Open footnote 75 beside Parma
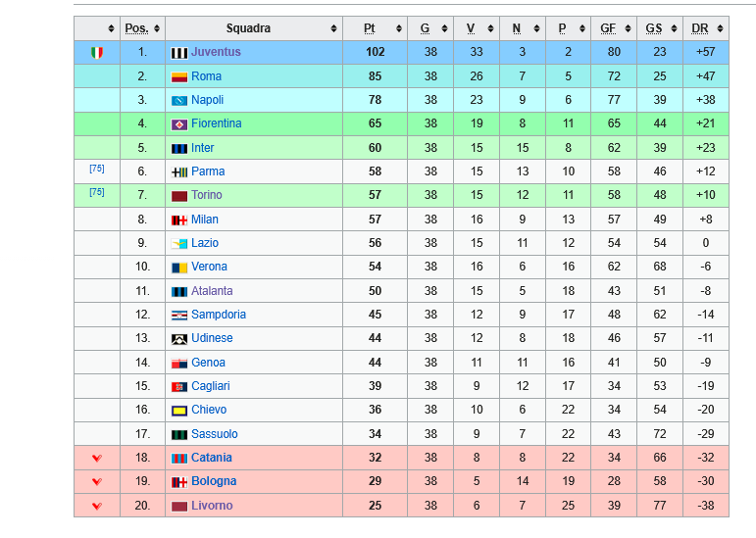 tap(96, 169)
